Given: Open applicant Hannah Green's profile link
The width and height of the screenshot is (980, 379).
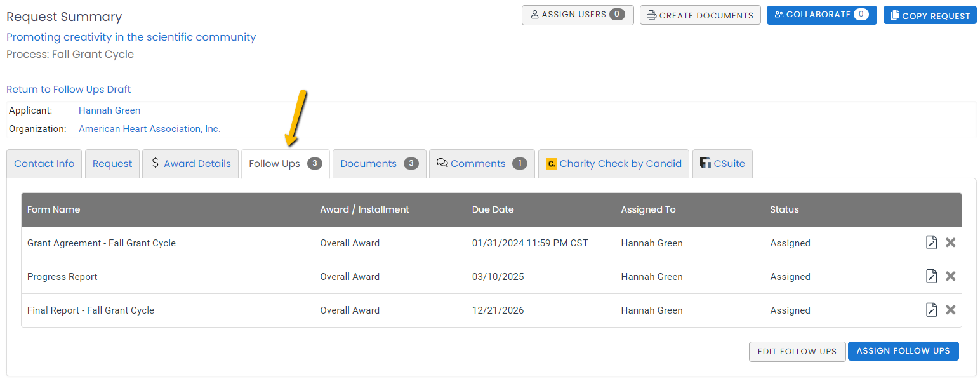Looking at the screenshot, I should point(109,110).
